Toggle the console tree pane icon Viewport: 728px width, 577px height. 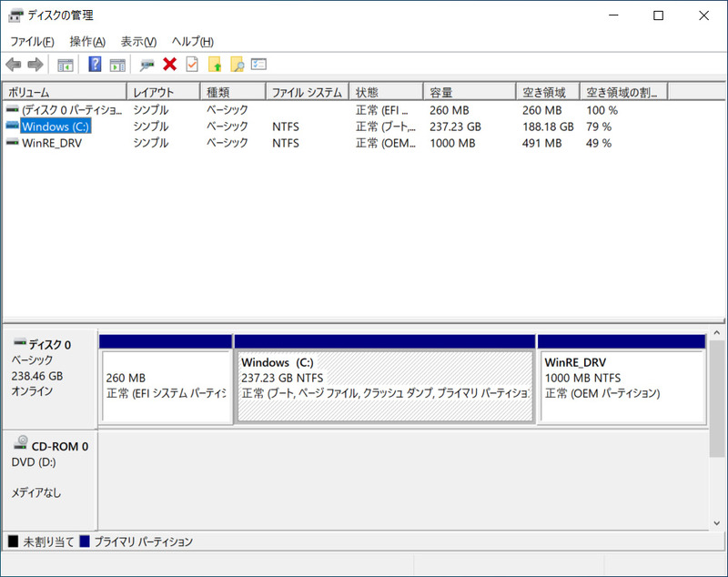point(64,64)
